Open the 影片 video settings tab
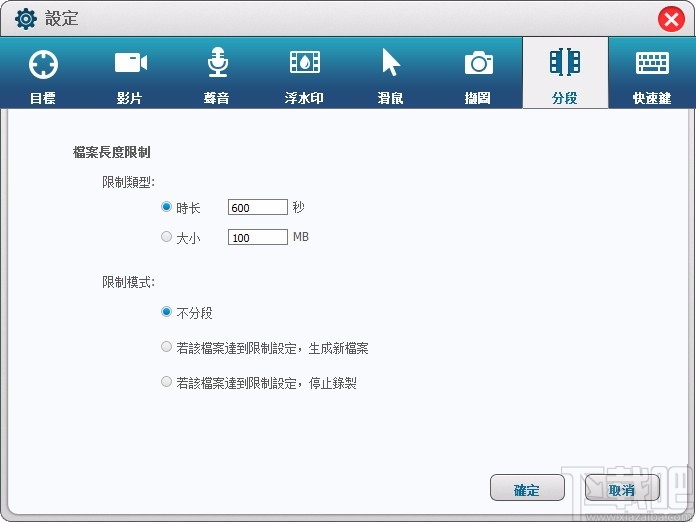Viewport: 696px width, 522px height. coord(130,73)
